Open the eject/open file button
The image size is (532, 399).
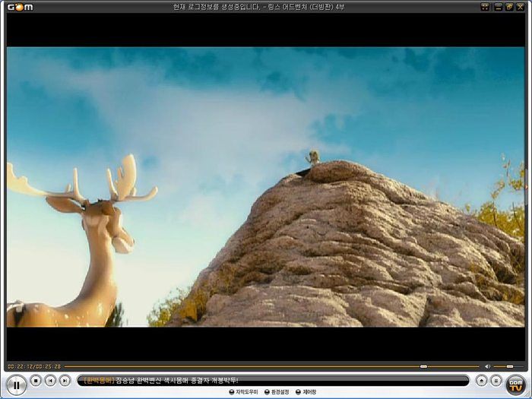click(481, 381)
